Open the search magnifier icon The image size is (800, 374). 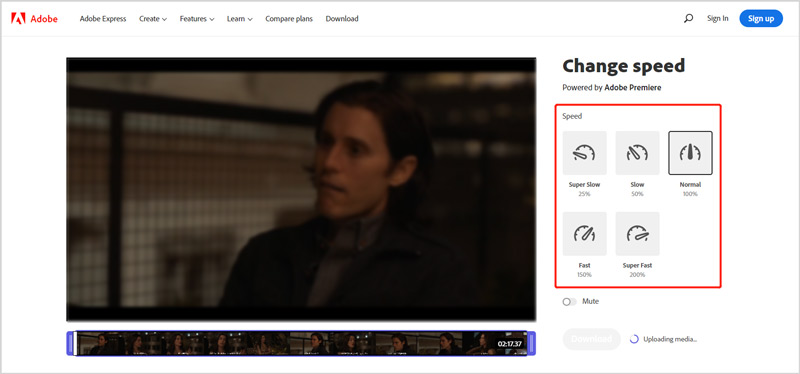(688, 18)
